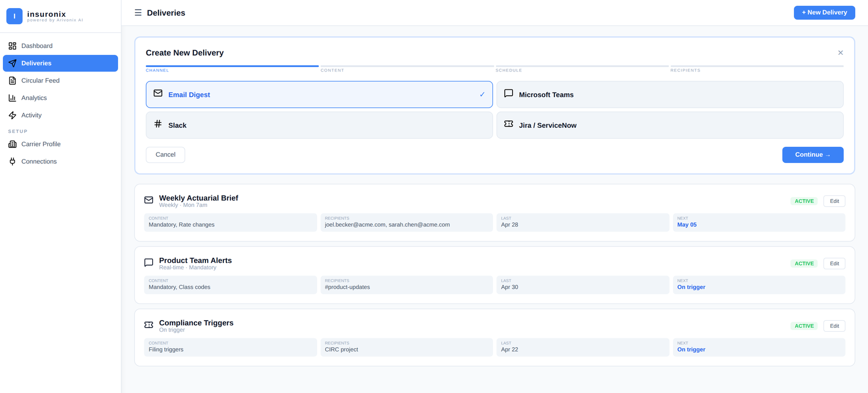Select the Slack channel option
This screenshot has width=868, height=393.
coord(319,125)
